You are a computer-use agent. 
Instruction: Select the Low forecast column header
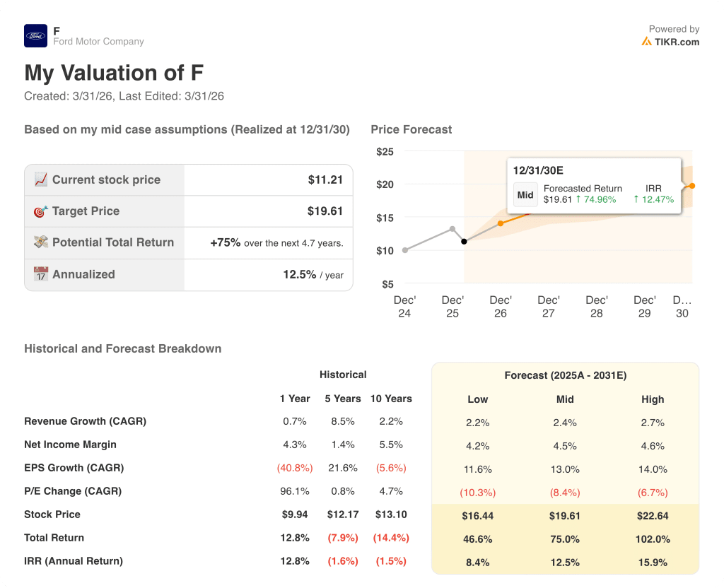tap(478, 399)
